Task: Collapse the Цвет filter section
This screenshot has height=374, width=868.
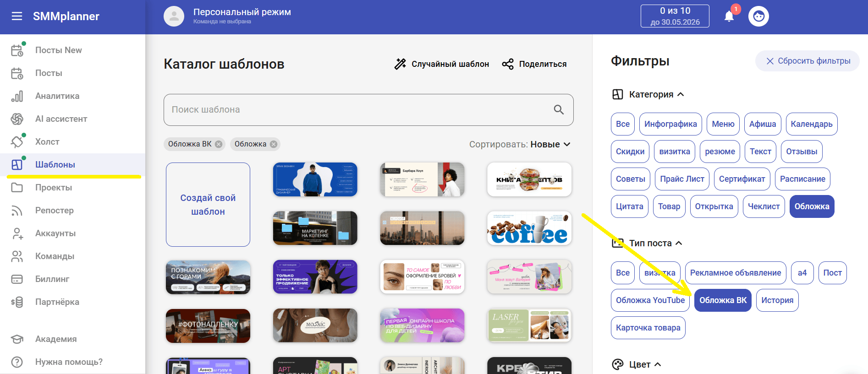Action: [658, 364]
